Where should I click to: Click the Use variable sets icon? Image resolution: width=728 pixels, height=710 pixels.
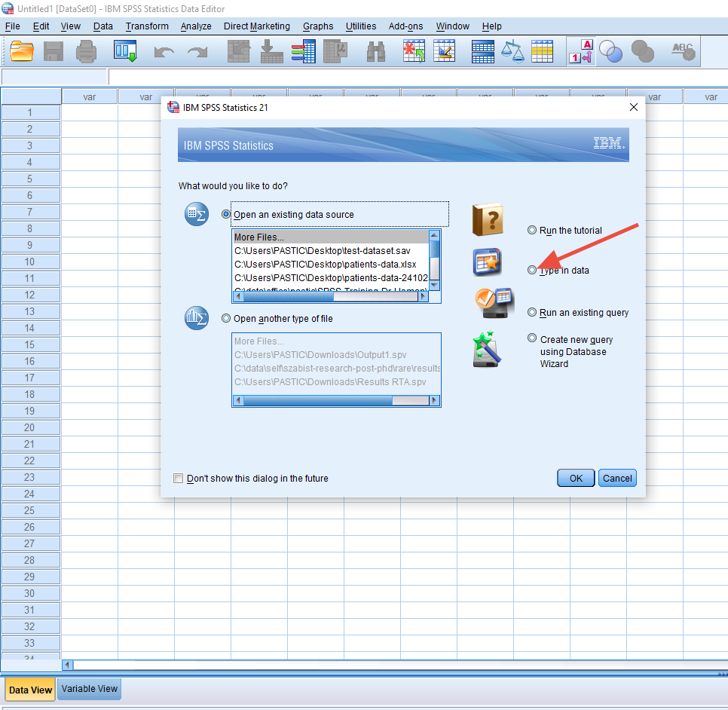click(610, 51)
